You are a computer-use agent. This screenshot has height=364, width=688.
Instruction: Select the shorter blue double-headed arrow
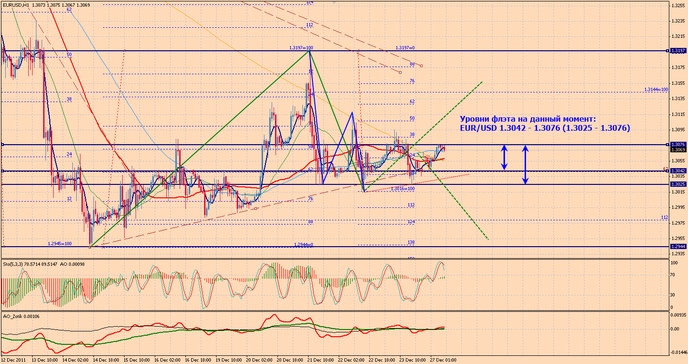(505, 158)
